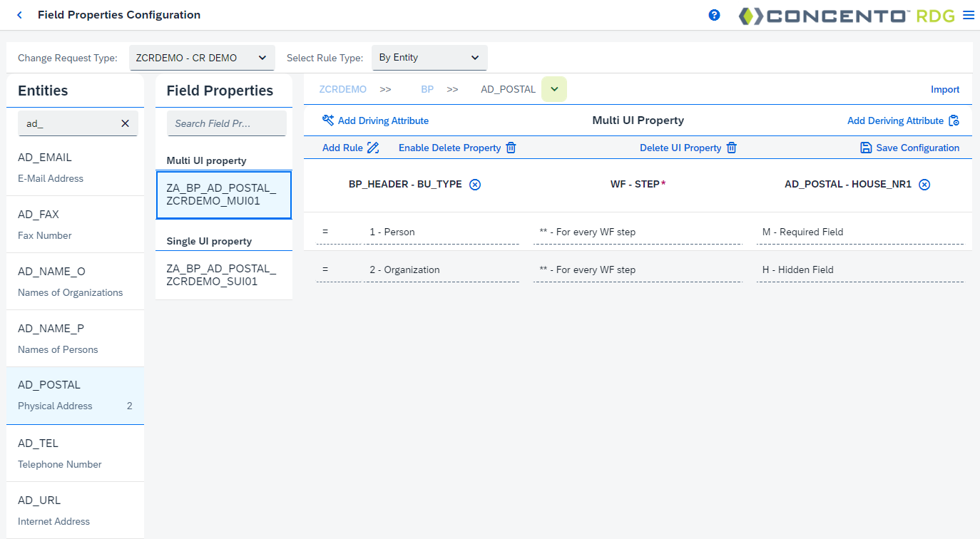This screenshot has height=539, width=980.
Task: Open the blue help question icon
Action: (714, 15)
